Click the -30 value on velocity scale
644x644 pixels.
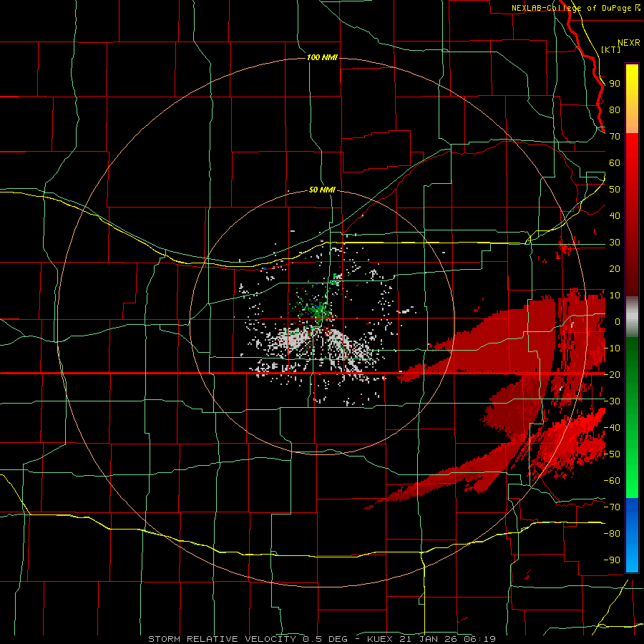coord(612,401)
